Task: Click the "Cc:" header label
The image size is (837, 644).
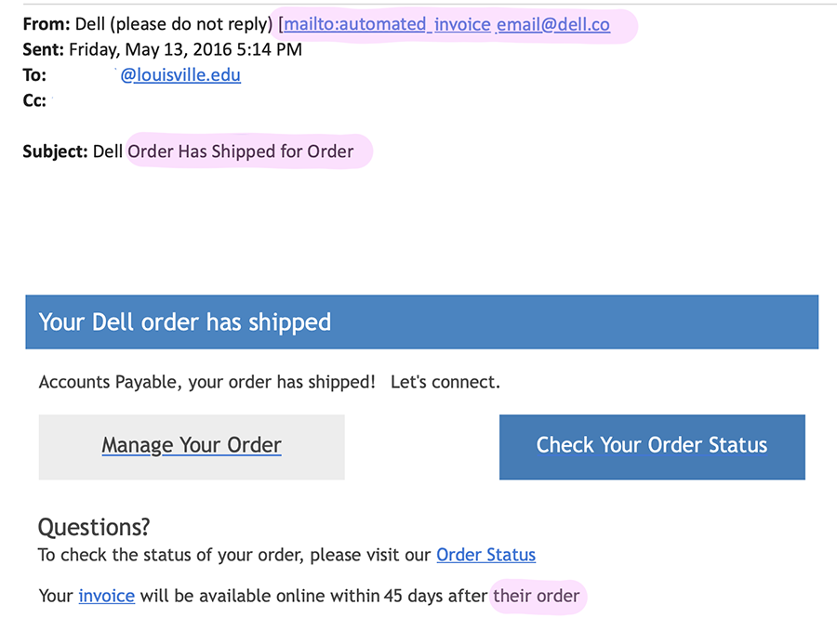Action: click(34, 100)
